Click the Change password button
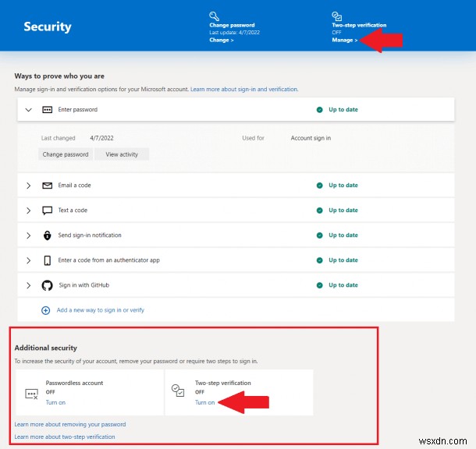The height and width of the screenshot is (449, 476). tap(66, 154)
